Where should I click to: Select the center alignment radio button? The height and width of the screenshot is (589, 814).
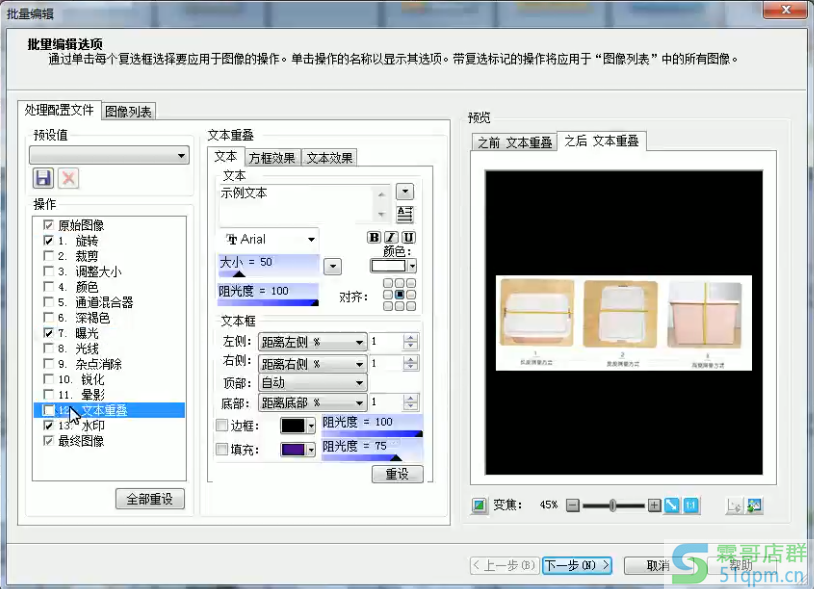(x=397, y=294)
